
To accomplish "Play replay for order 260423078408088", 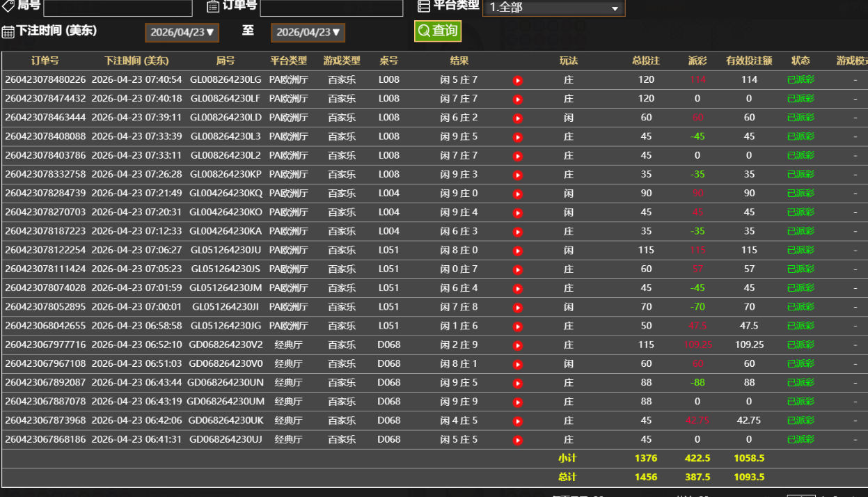I will point(518,137).
